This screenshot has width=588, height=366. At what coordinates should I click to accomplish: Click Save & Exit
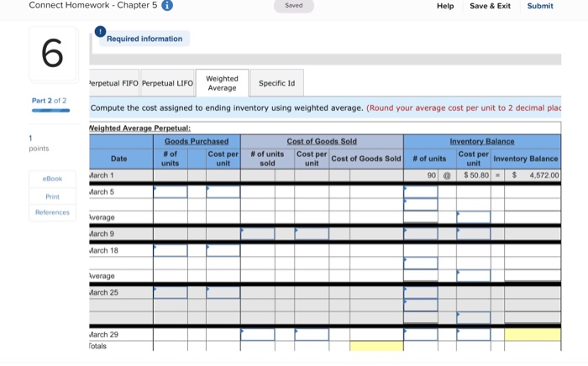[490, 6]
